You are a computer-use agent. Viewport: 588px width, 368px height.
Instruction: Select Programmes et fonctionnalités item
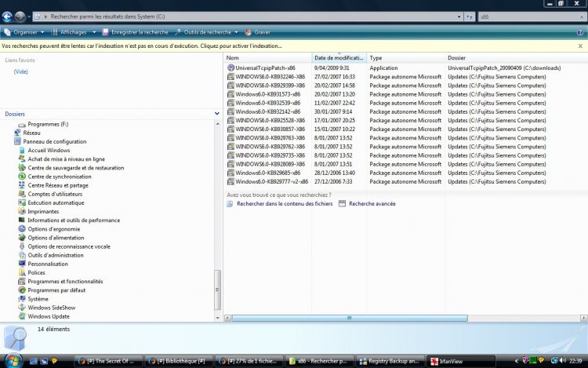tap(65, 282)
